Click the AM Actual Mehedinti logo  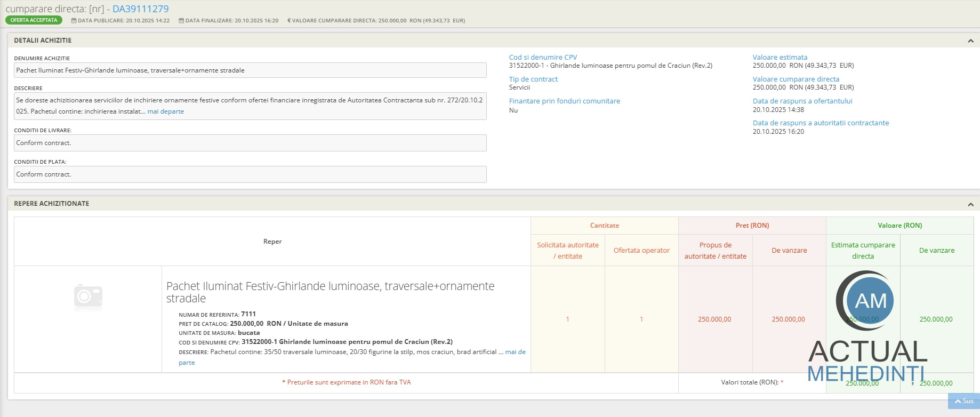click(867, 326)
